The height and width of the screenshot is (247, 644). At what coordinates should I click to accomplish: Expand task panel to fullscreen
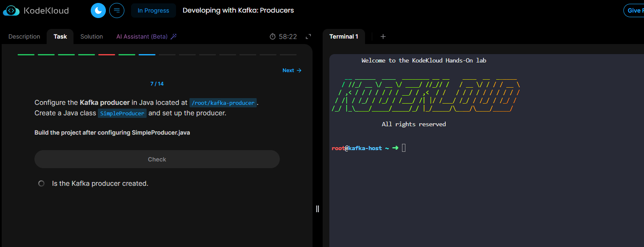click(308, 36)
